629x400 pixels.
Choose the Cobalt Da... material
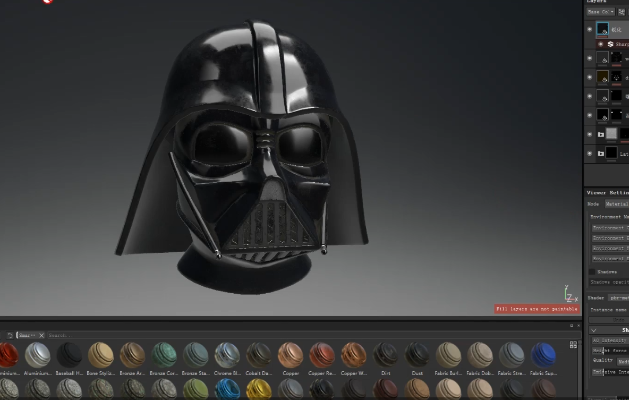pyautogui.click(x=259, y=355)
